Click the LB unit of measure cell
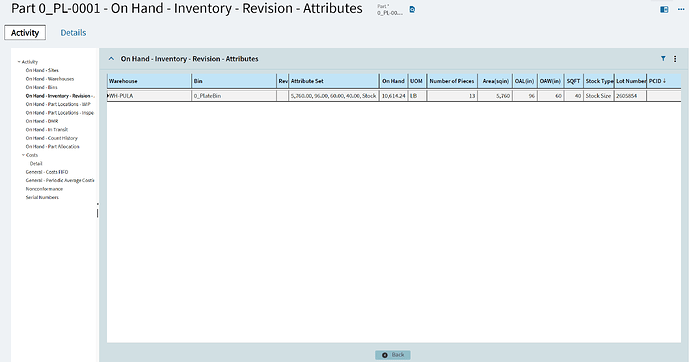 click(417, 96)
